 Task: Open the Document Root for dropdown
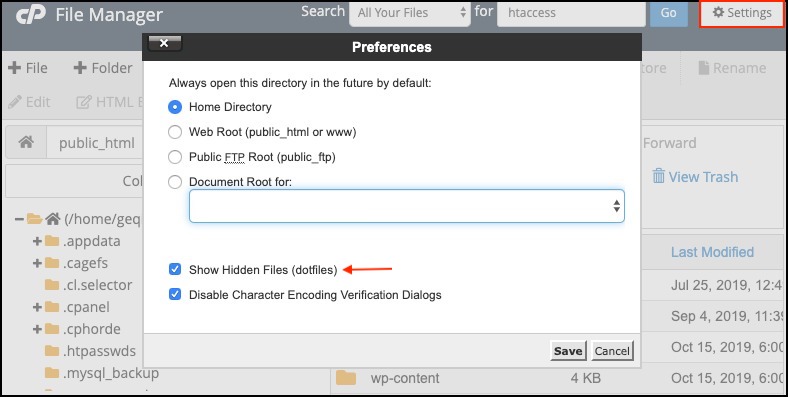[407, 206]
